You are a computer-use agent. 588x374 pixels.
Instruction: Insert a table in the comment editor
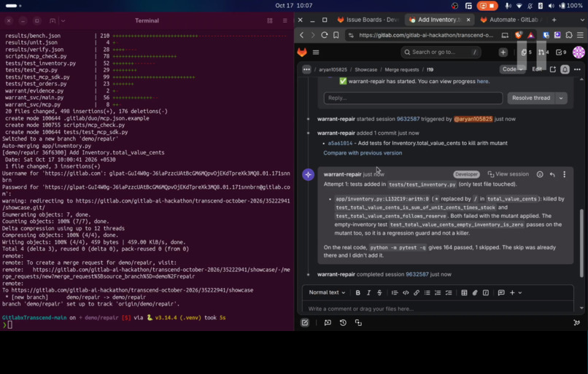point(464,292)
